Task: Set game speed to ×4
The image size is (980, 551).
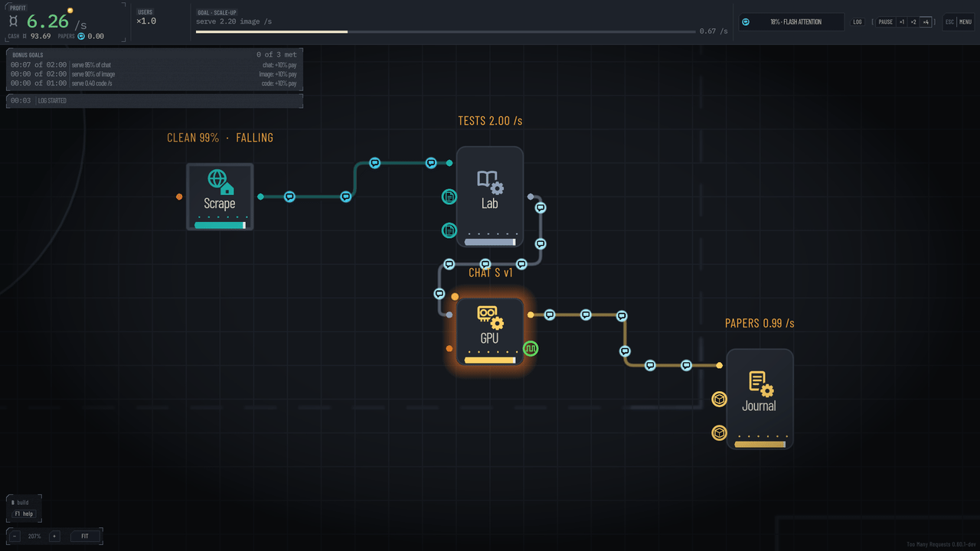Action: coord(926,22)
